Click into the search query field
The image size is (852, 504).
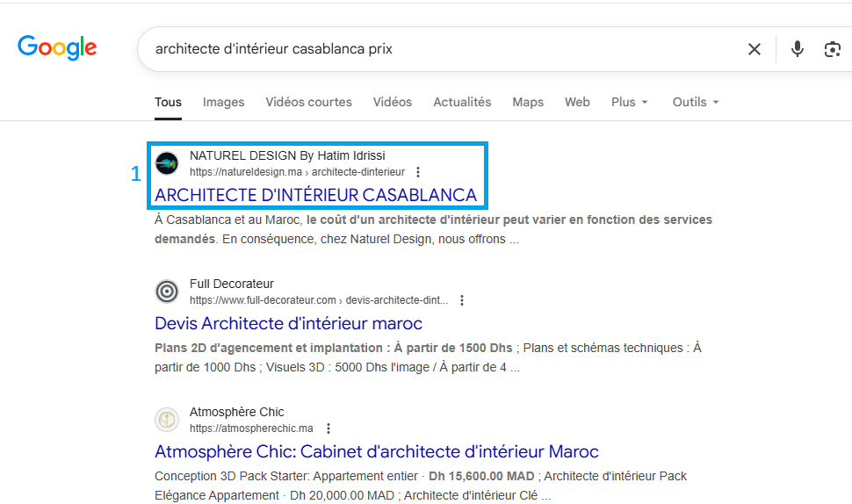tap(439, 49)
